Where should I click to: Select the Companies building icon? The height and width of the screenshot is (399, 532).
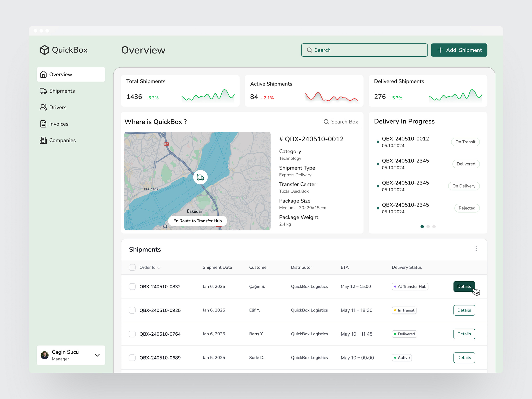point(43,140)
